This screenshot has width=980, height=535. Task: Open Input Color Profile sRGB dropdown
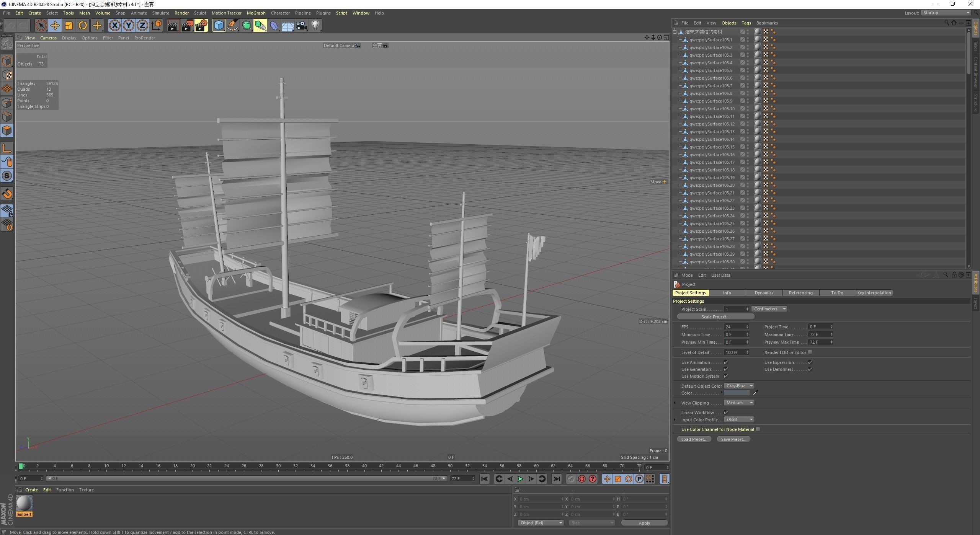(739, 419)
